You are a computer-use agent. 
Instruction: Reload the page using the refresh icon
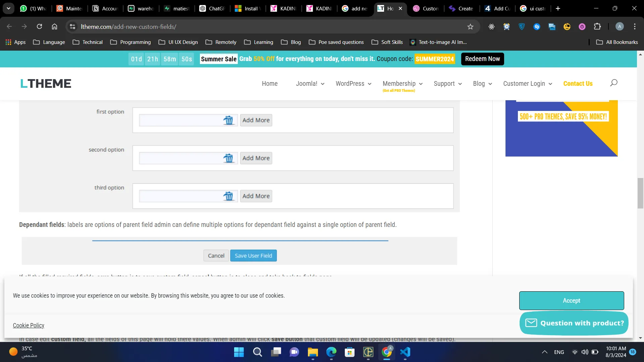click(39, 26)
